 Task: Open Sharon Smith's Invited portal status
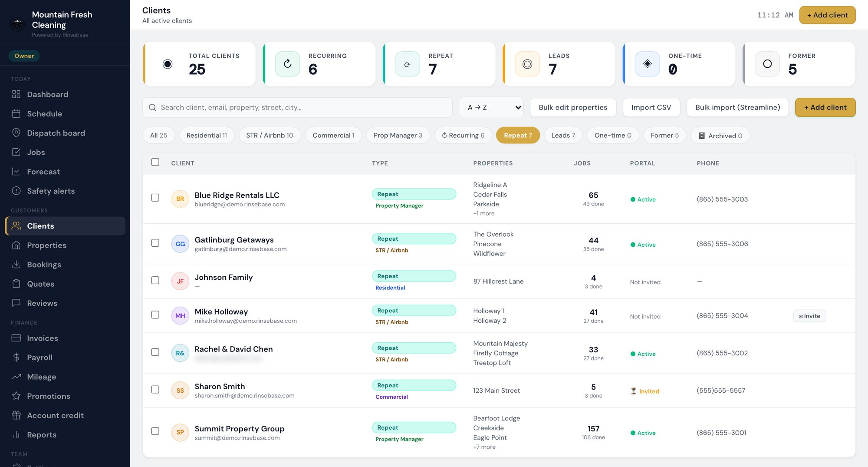click(x=644, y=391)
